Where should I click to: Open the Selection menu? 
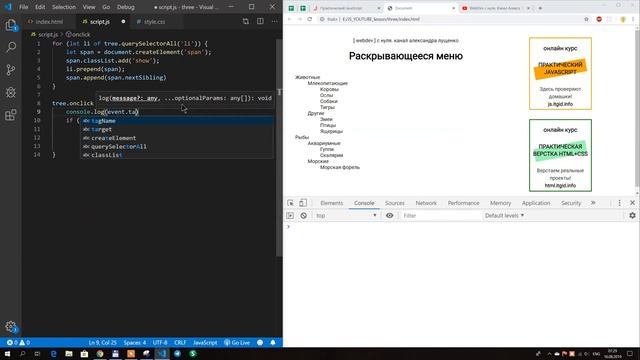coord(64,7)
